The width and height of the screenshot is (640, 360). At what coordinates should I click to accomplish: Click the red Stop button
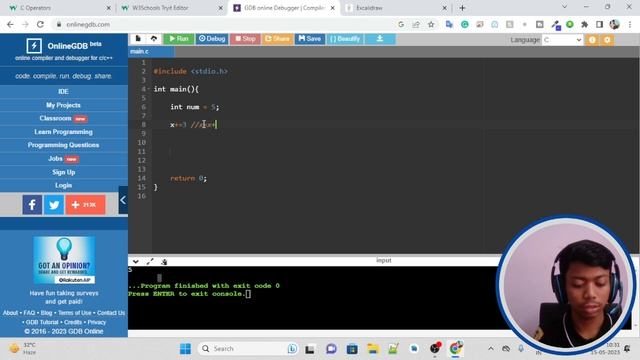[x=245, y=39]
